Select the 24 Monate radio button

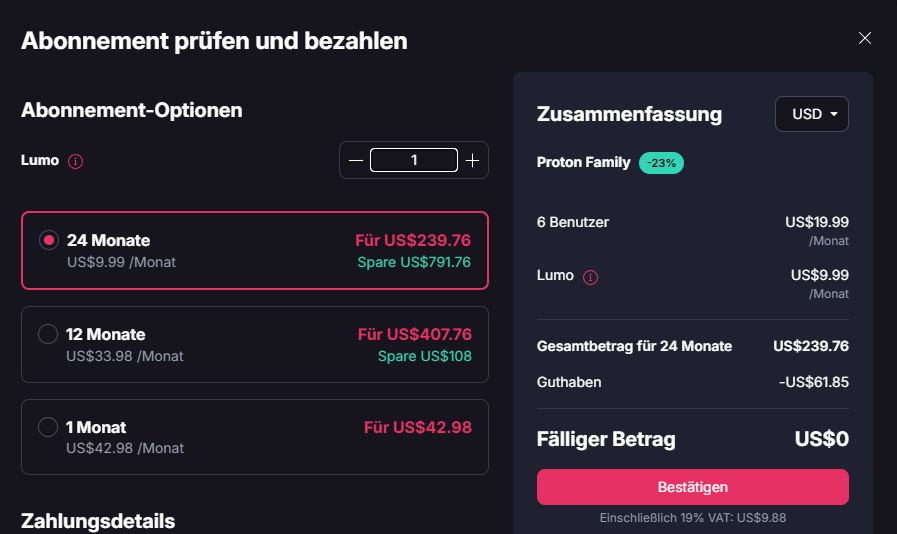[48, 240]
